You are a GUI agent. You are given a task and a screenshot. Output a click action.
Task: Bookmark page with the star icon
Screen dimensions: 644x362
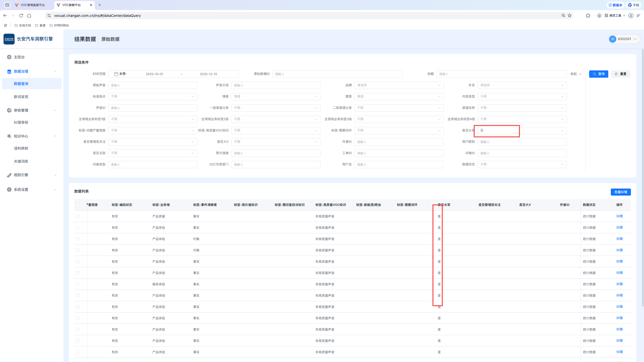click(x=570, y=16)
